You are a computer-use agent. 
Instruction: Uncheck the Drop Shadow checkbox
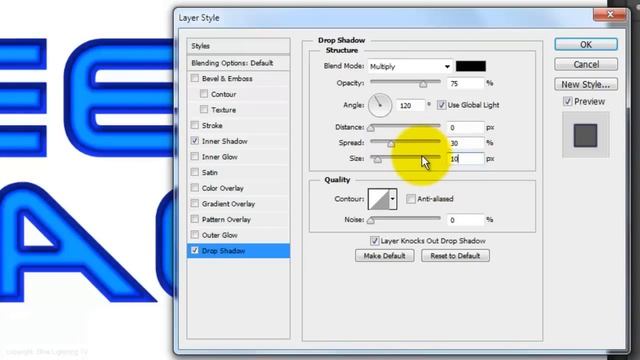[195, 250]
